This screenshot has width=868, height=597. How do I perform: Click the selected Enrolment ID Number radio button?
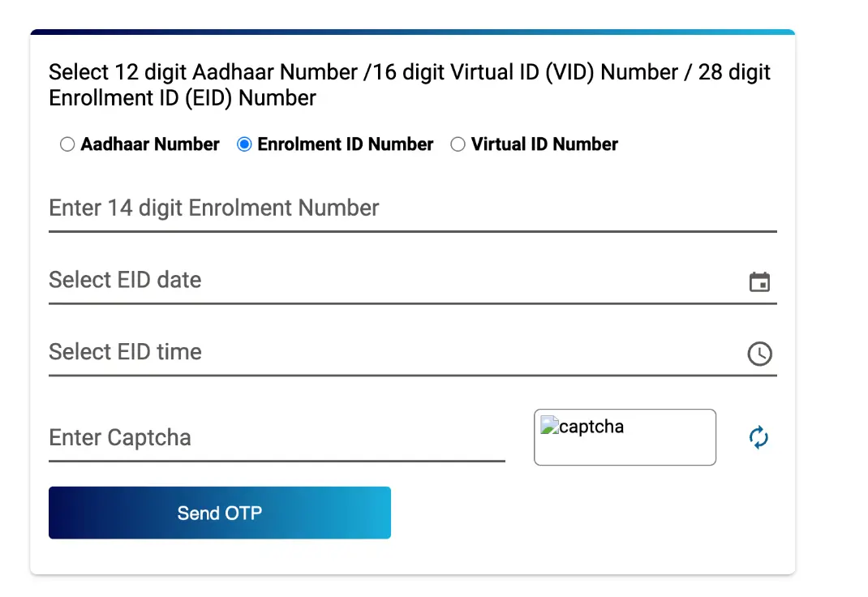[x=244, y=144]
